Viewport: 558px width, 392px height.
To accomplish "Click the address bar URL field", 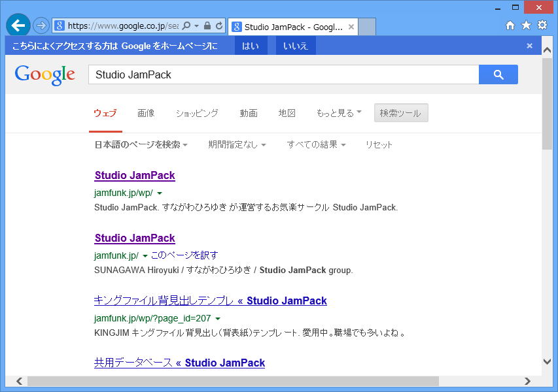I will pyautogui.click(x=123, y=25).
